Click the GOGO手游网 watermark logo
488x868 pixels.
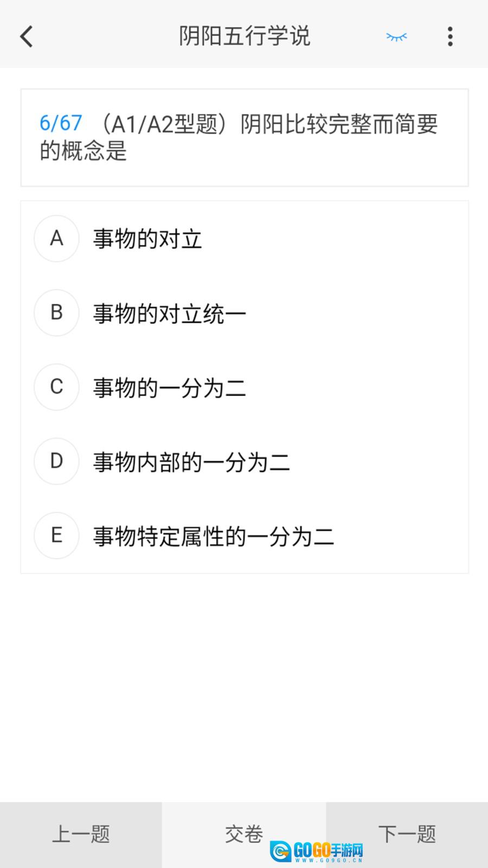[x=318, y=851]
